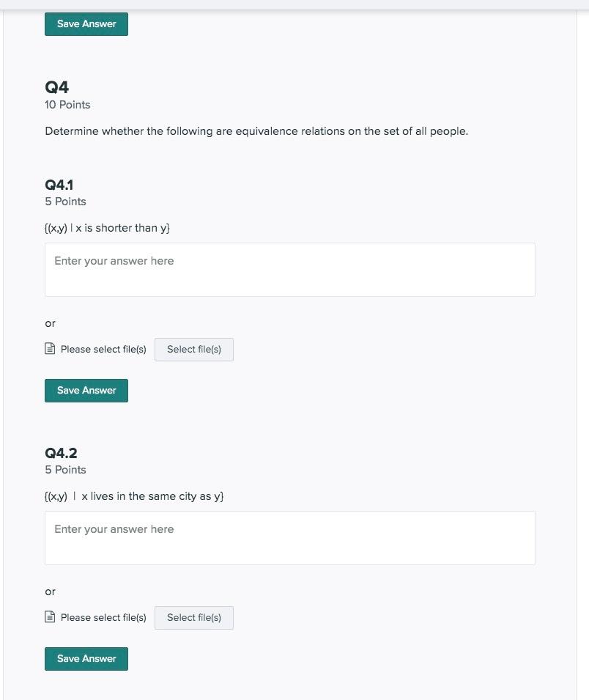Click the Q4.1 subquestion heading
Screen dimensions: 589x700
tap(59, 185)
